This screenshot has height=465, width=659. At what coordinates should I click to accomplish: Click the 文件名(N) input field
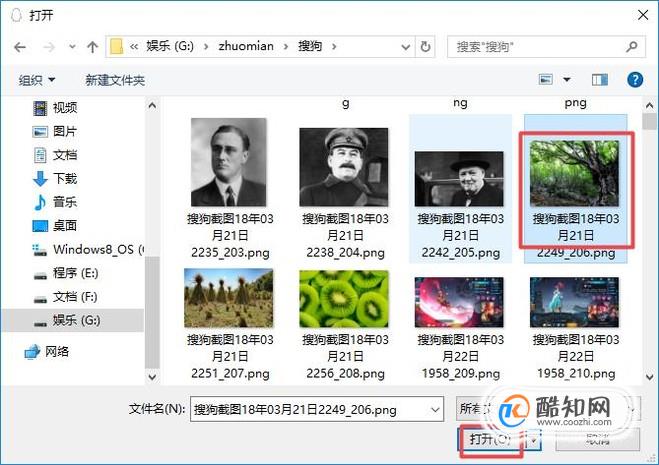click(311, 409)
